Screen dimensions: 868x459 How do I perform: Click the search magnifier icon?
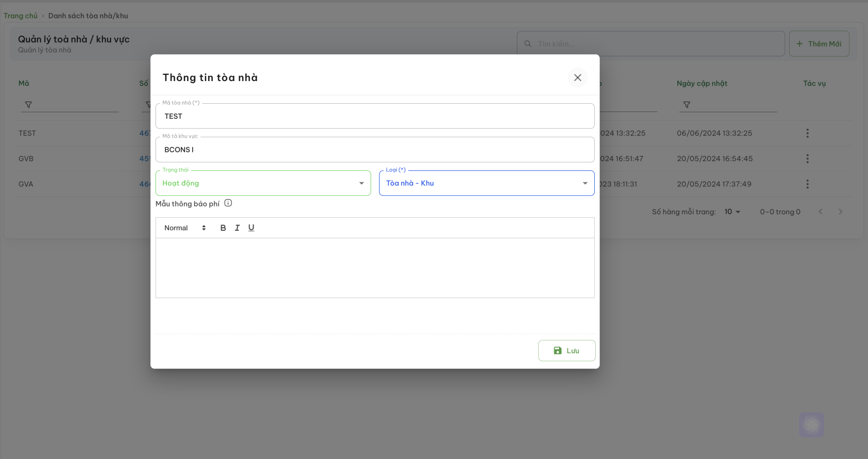click(x=528, y=44)
